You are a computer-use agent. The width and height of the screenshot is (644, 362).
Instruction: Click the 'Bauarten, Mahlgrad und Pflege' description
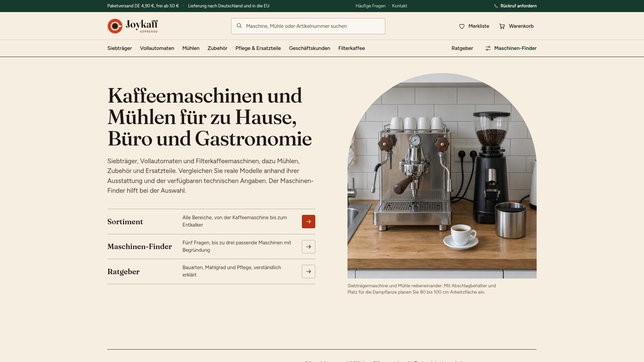point(232,271)
